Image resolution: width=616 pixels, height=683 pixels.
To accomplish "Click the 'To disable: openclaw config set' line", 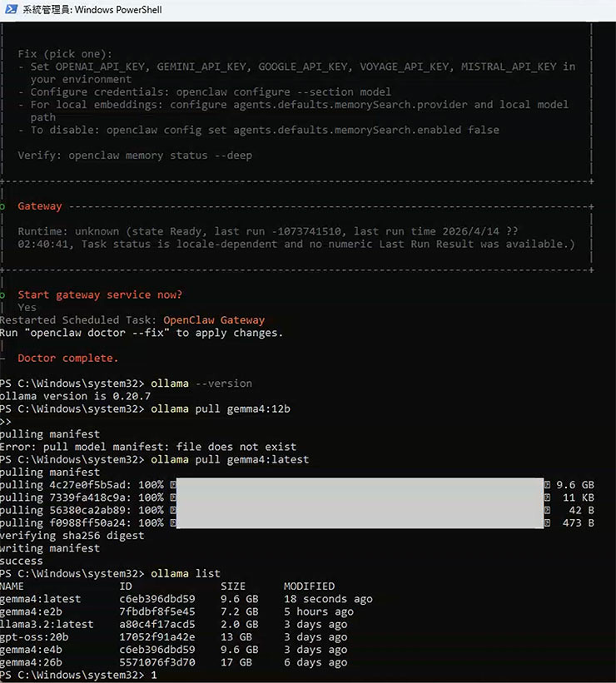I will pos(259,130).
